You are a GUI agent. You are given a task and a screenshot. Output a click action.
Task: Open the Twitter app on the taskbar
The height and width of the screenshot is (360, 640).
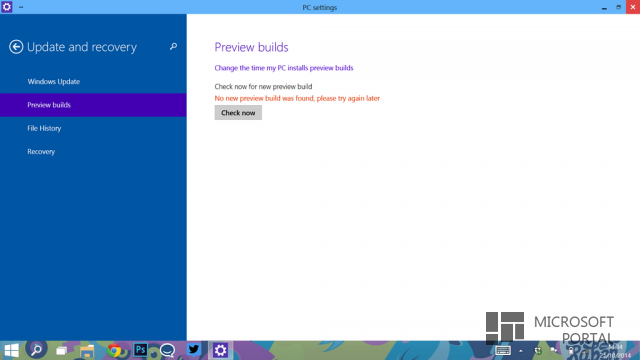tap(194, 350)
